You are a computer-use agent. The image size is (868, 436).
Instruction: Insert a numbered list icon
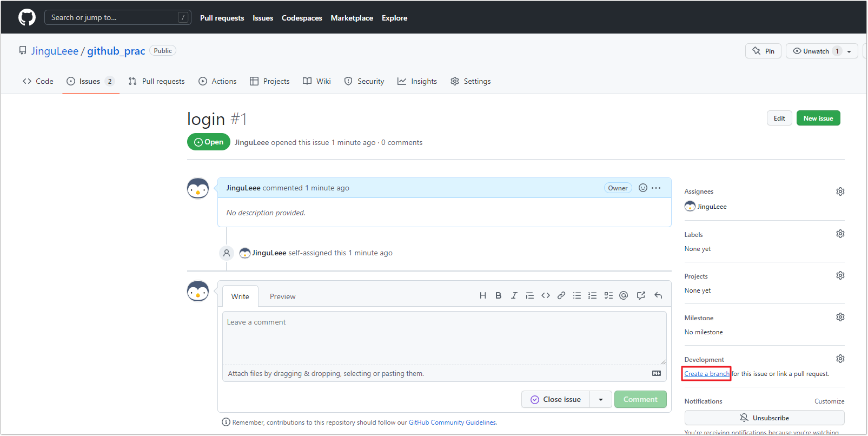pyautogui.click(x=593, y=295)
